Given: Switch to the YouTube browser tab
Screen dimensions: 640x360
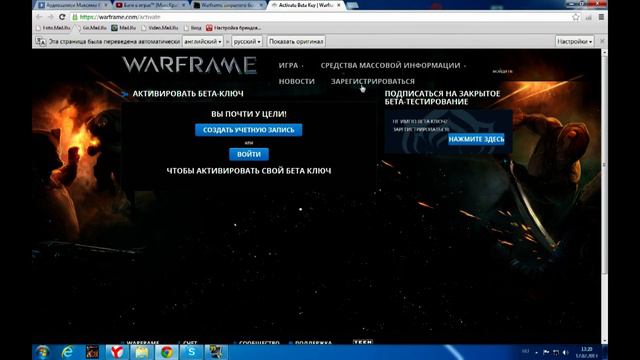Looking at the screenshot, I should pyautogui.click(x=151, y=5).
